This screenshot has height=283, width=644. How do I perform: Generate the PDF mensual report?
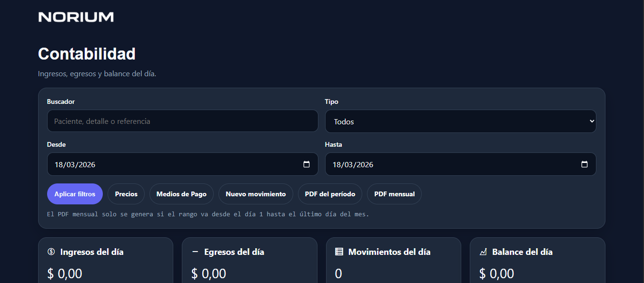pos(394,194)
